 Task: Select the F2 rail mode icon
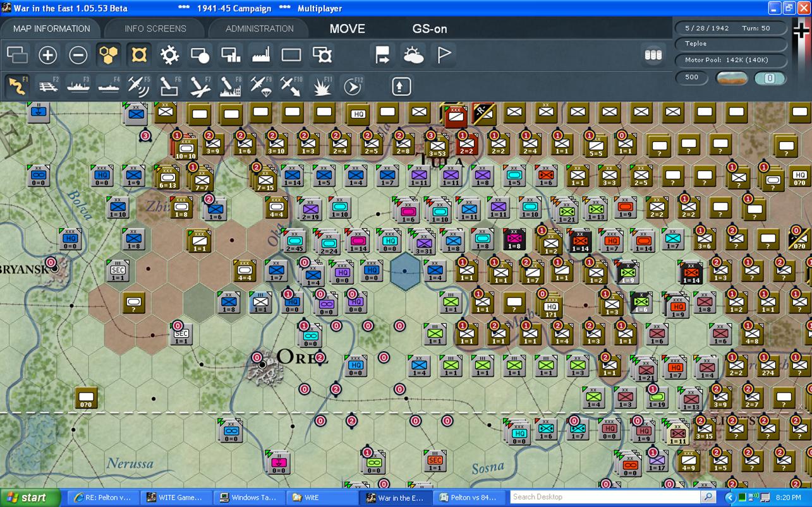coord(48,86)
